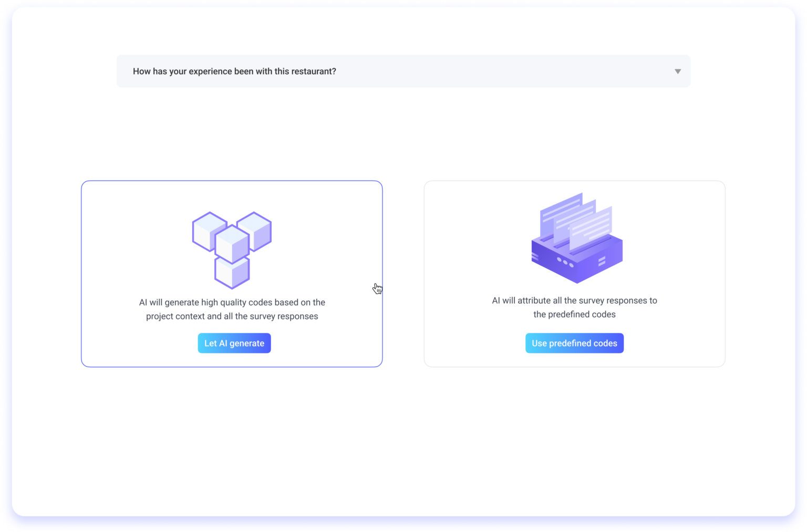Click the bottom cube of the codes graphic
807x532 pixels.
tap(232, 273)
